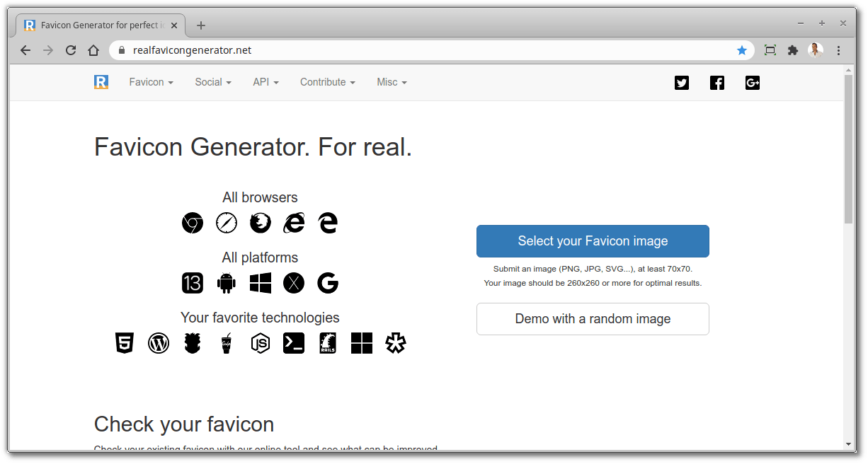Click the command line terminal icon

(294, 343)
